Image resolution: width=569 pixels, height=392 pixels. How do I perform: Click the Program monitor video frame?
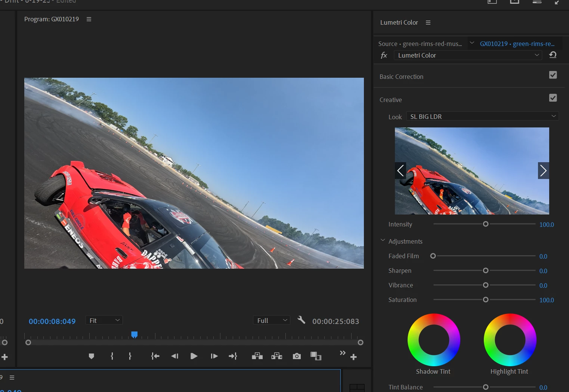click(194, 173)
